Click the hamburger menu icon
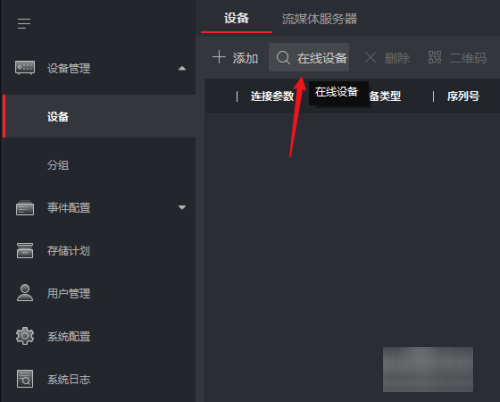The height and width of the screenshot is (402, 500). (x=24, y=24)
